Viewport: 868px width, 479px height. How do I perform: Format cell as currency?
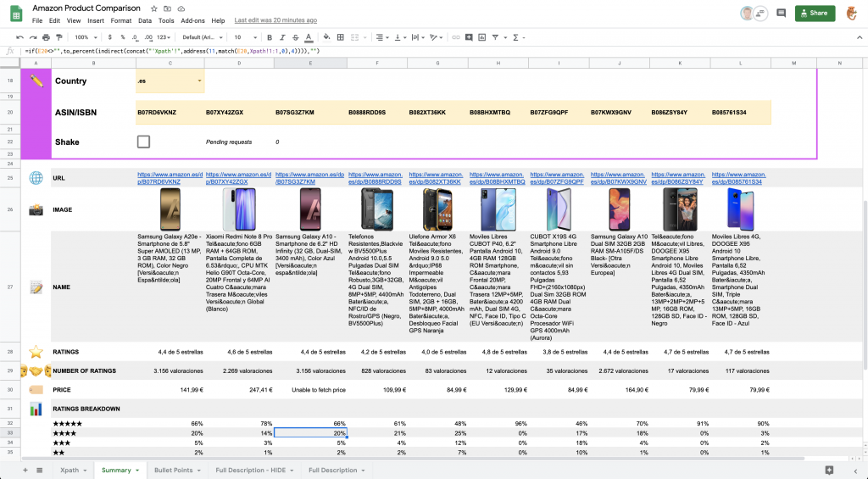pos(109,37)
